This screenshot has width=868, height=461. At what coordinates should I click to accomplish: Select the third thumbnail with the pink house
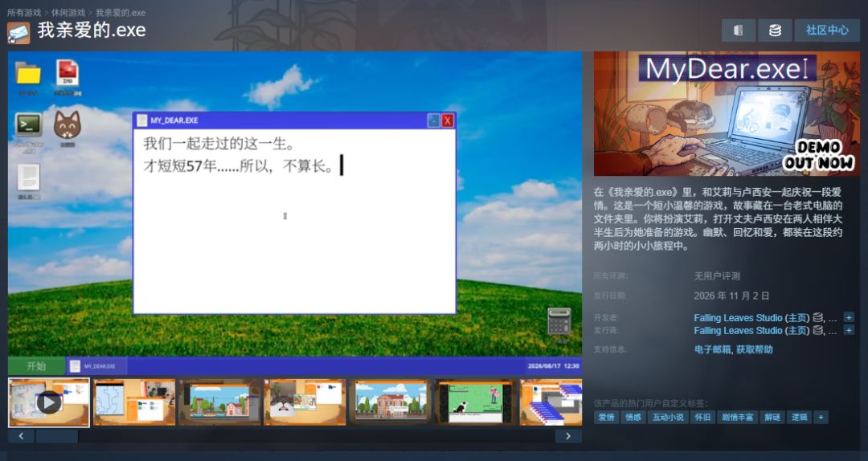219,402
